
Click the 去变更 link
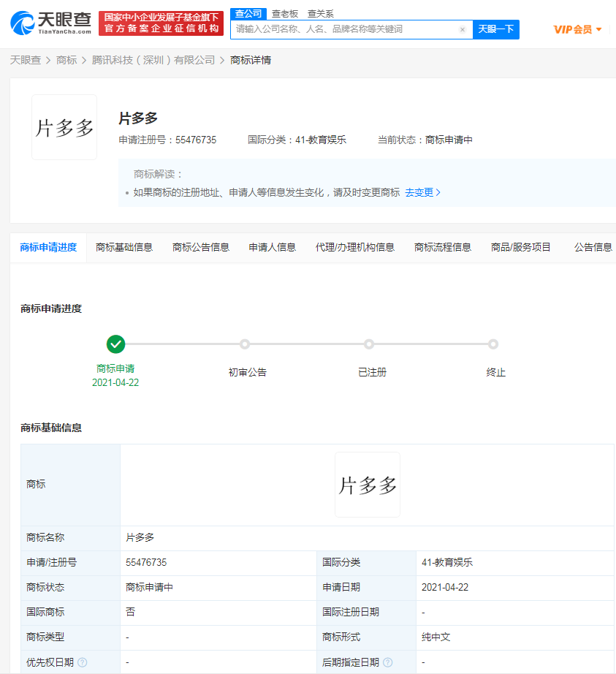click(422, 192)
